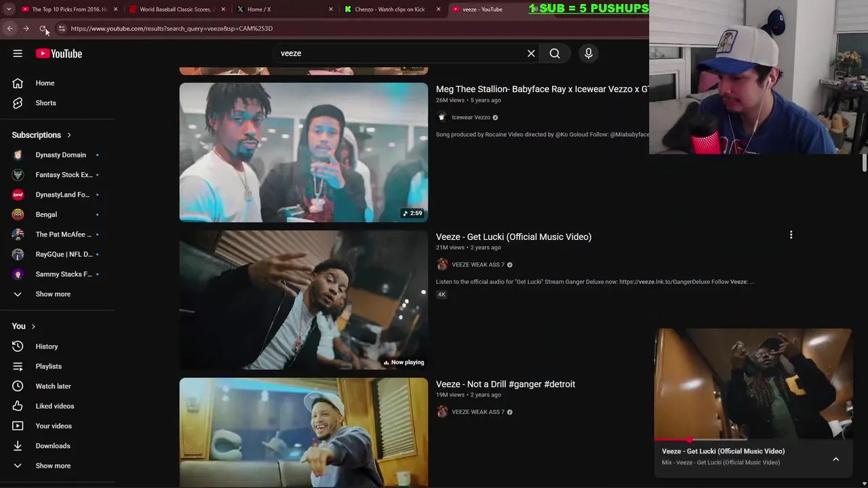Click the miniplayer video preview
This screenshot has width=868, height=488.
click(753, 384)
